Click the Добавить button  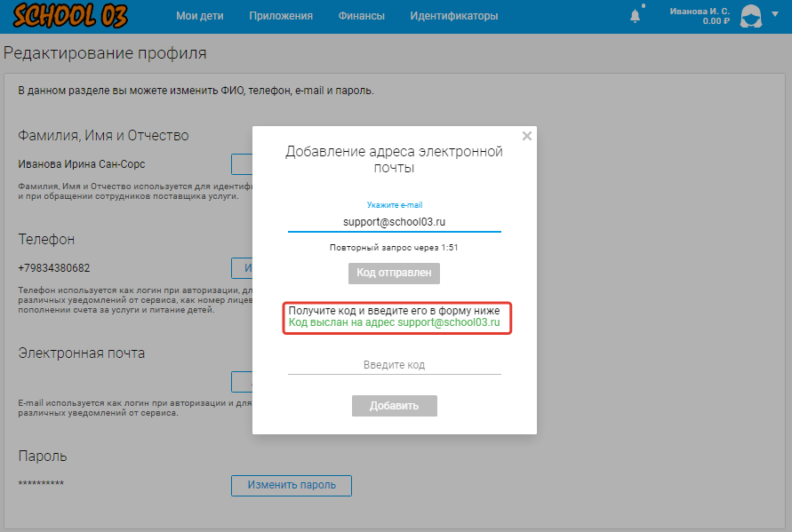pos(394,406)
